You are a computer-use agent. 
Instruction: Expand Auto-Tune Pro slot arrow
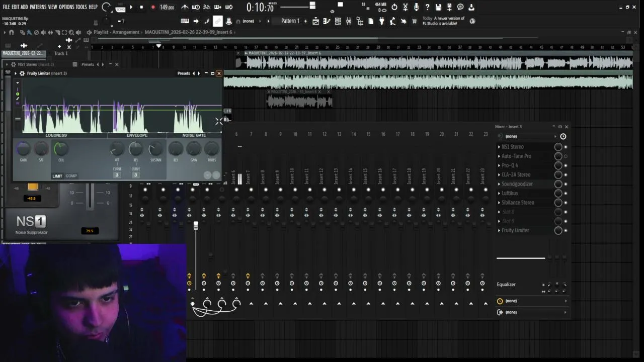[x=499, y=156]
